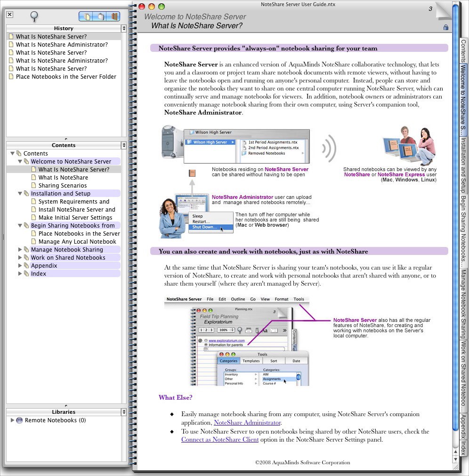Click the page icon next to Sharing Scenarios

(34, 185)
